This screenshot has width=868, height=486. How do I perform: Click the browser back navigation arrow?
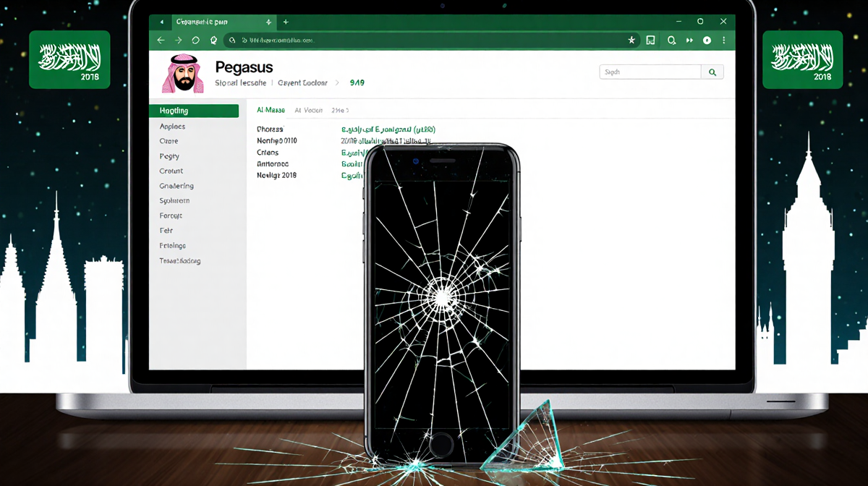click(161, 40)
